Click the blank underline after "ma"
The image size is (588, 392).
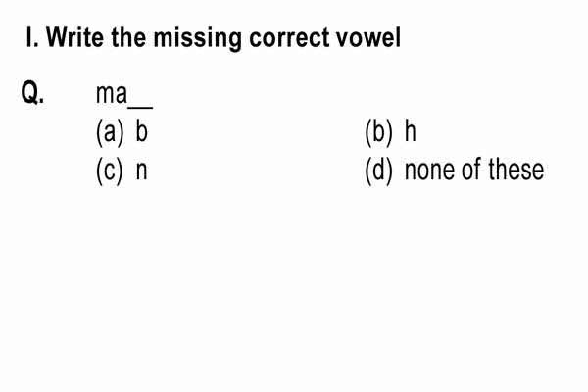pyautogui.click(x=140, y=108)
